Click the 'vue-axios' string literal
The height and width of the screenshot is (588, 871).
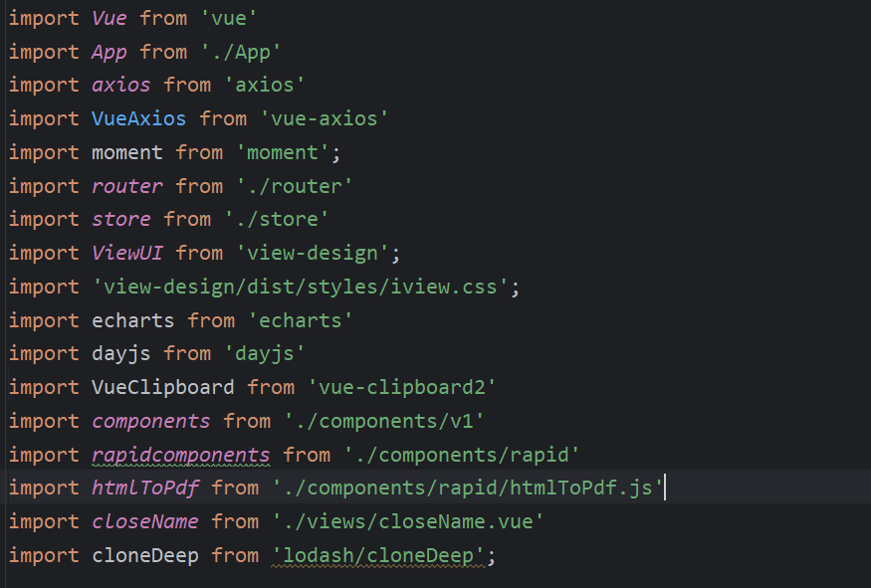point(324,118)
